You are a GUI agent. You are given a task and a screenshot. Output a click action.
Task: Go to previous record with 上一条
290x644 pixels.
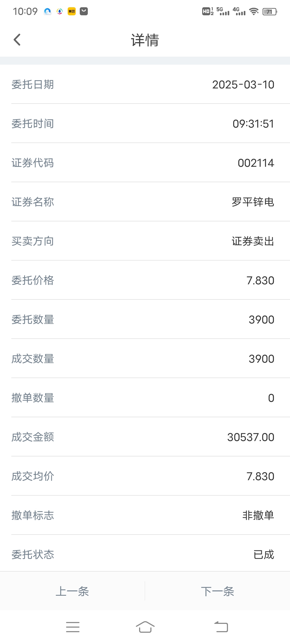(x=73, y=591)
